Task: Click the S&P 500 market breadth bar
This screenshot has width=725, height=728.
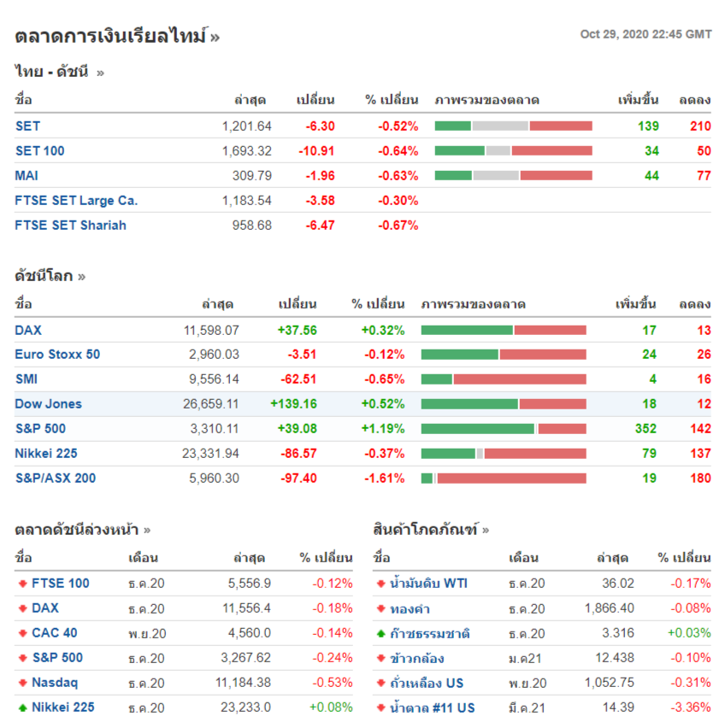Action: 504,429
